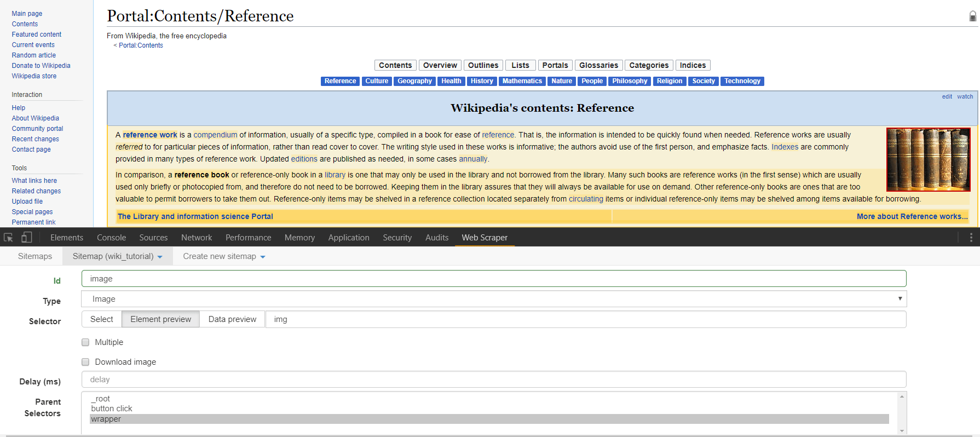980x437 pixels.
Task: Toggle the device toolbar icon
Action: click(26, 238)
